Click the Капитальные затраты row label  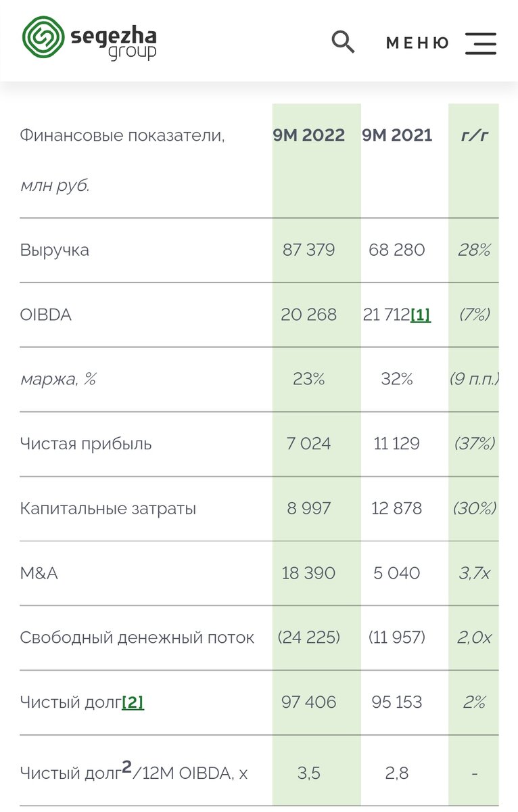[x=108, y=509]
